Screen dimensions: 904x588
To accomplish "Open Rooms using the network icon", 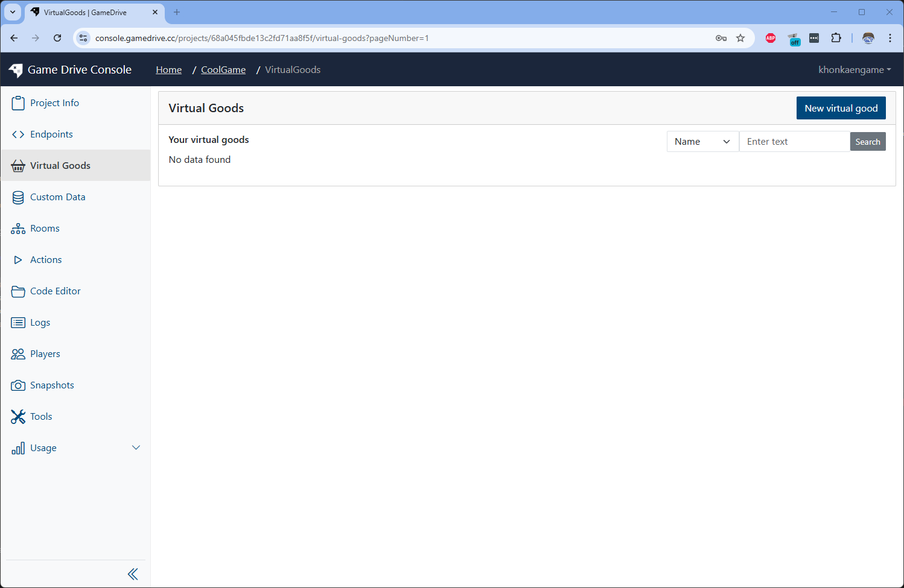I will click(18, 229).
